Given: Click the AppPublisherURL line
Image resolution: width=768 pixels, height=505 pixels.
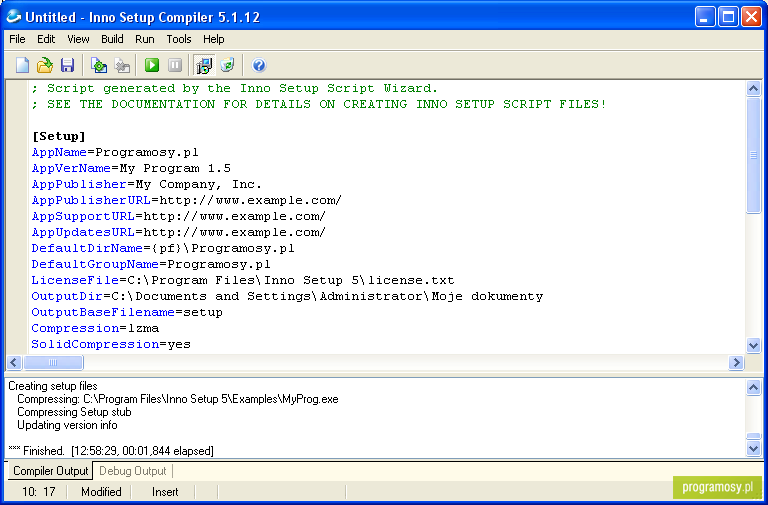Looking at the screenshot, I should [x=187, y=200].
